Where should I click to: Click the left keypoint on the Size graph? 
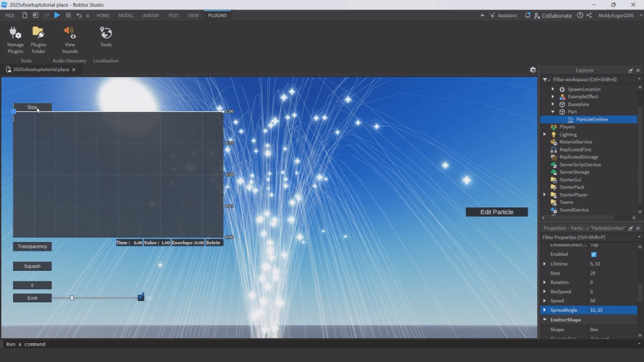tap(14, 111)
